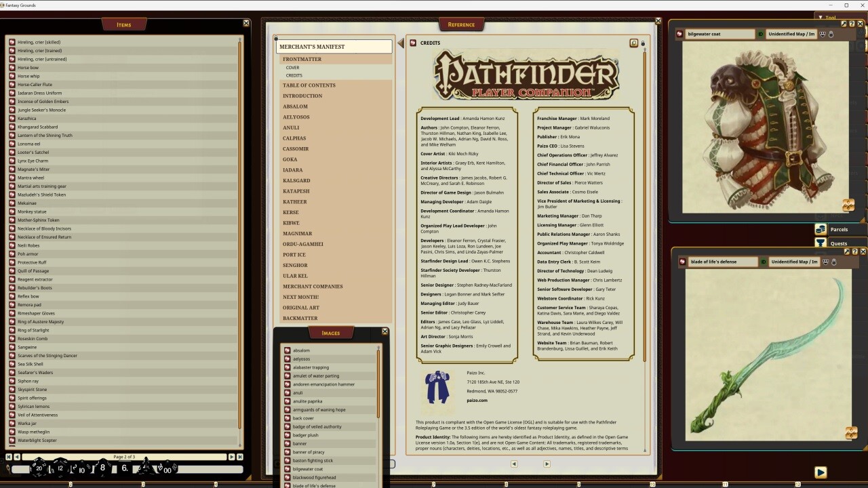
Task: Roll the d12 die at the bottom
Action: tap(60, 468)
